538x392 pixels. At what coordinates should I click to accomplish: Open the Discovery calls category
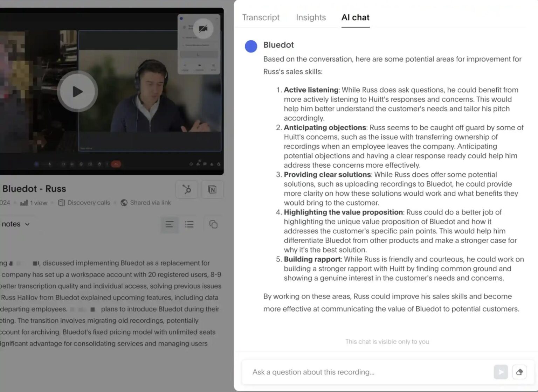tap(88, 202)
